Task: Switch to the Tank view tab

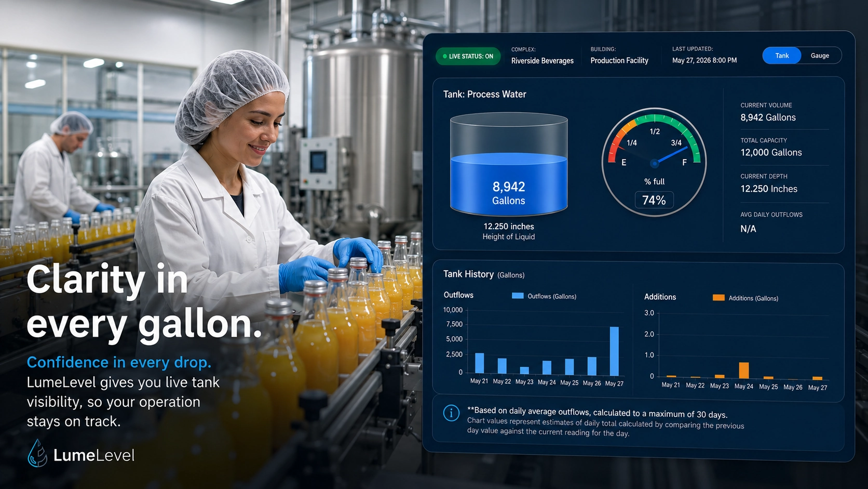Action: point(782,56)
